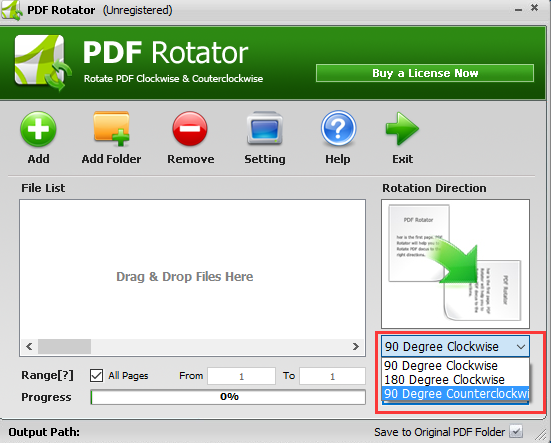Toggle Save to Original PDF Folder checkbox
551x443 pixels.
coord(516,432)
